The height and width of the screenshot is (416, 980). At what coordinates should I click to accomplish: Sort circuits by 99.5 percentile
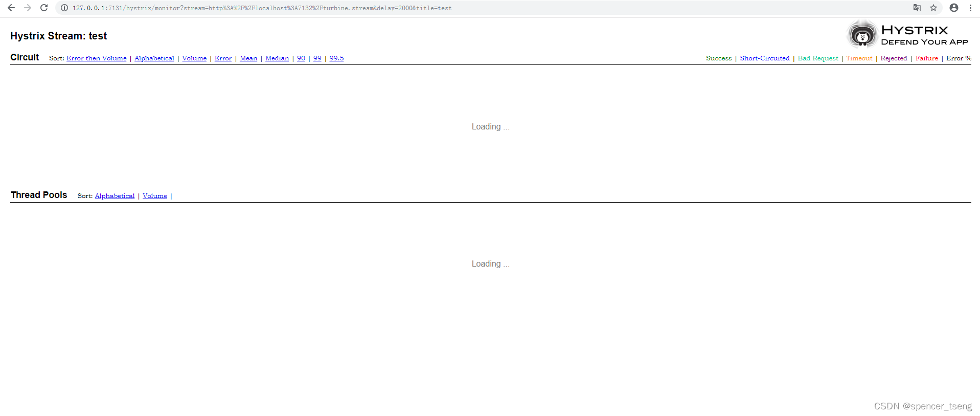coord(336,58)
